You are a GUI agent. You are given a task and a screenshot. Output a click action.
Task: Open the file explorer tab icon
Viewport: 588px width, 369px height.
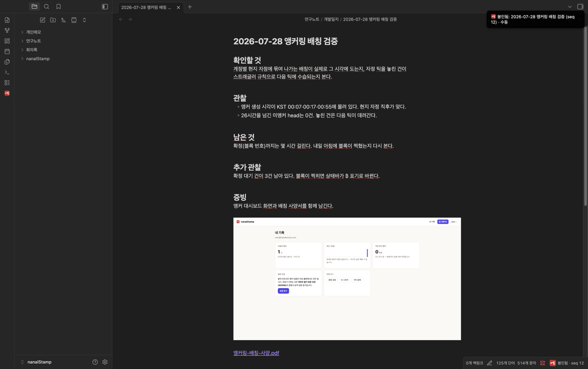(34, 7)
